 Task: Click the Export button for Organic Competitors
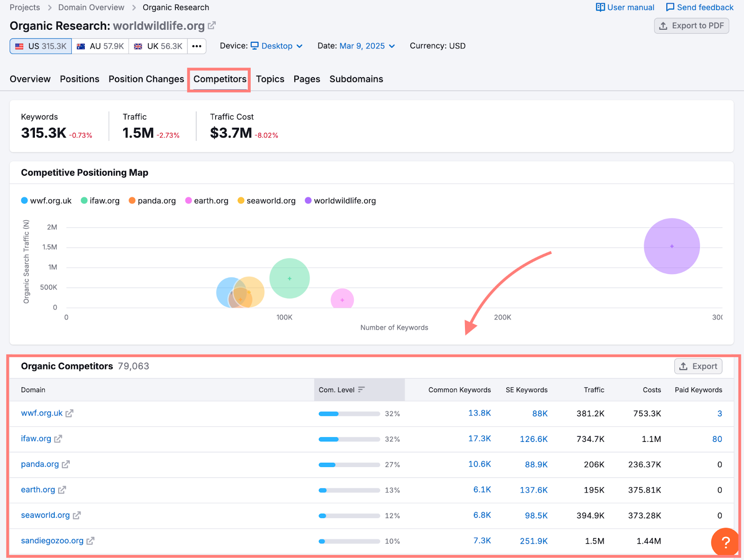point(698,366)
